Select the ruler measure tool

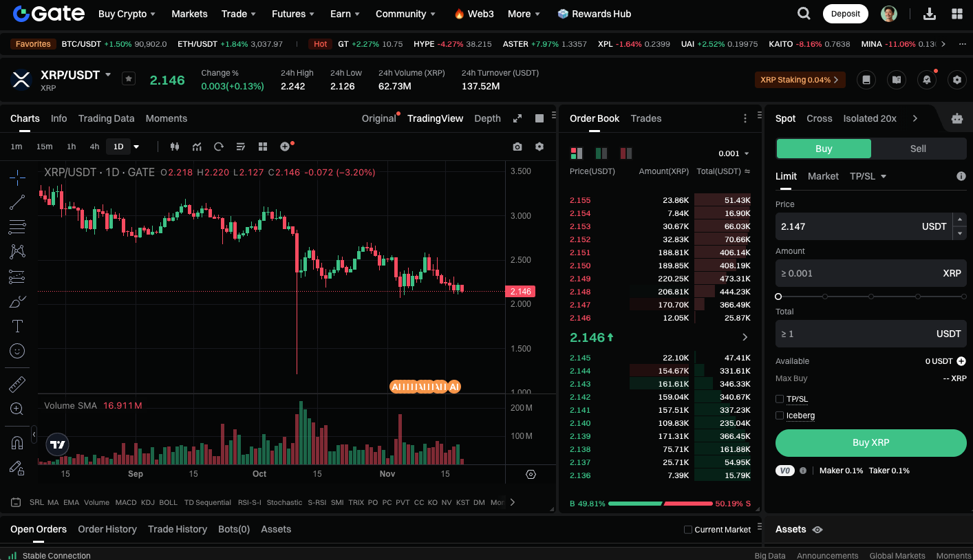(17, 384)
